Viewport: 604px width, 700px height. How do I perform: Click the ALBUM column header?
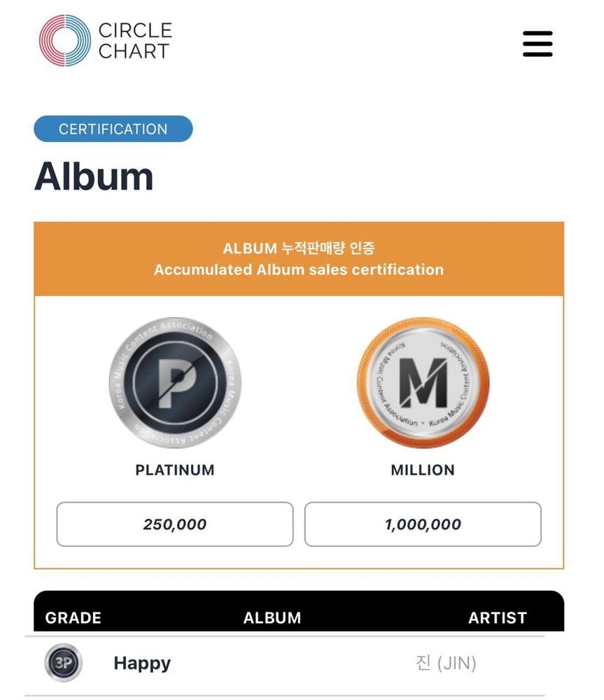pyautogui.click(x=272, y=618)
